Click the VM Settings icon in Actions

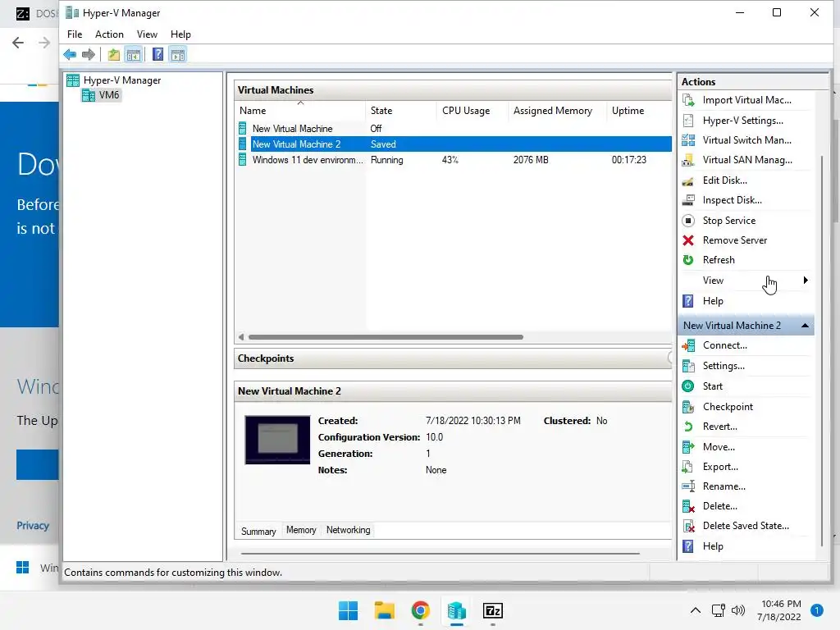click(x=688, y=366)
